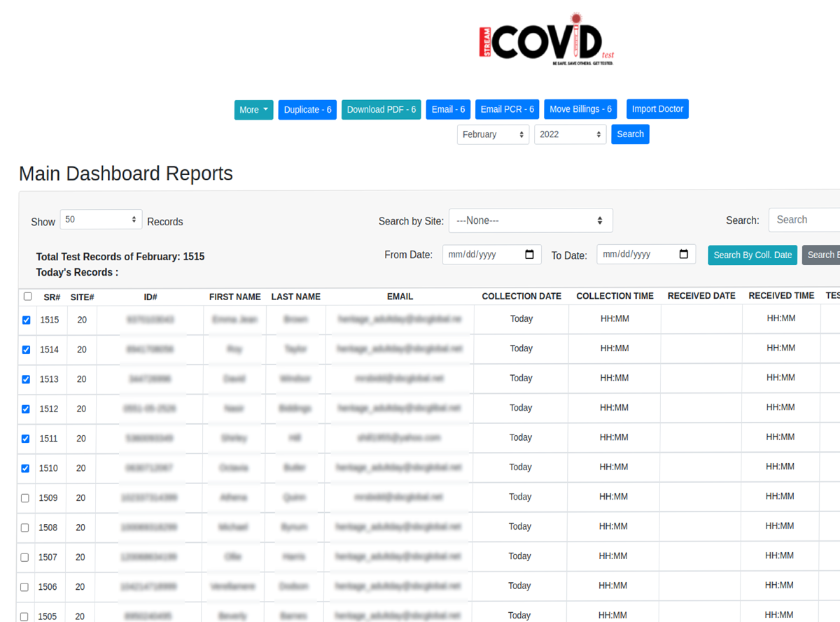Toggle the select-all checkbox in table header

(27, 297)
